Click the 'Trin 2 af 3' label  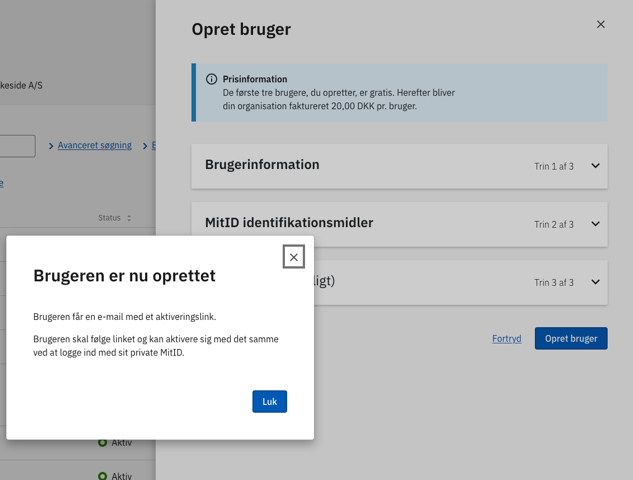tap(554, 224)
